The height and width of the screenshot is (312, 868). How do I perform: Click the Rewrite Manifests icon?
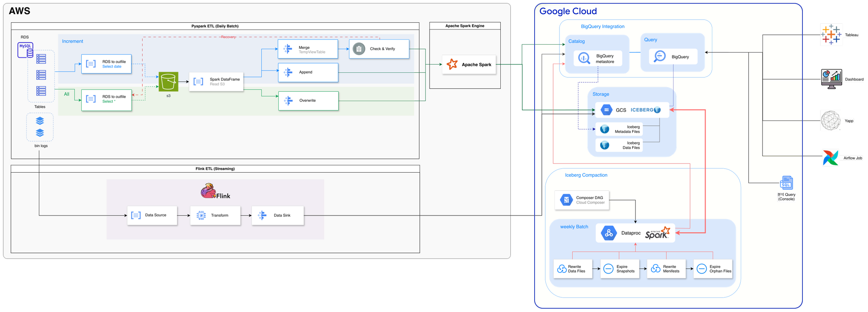(x=656, y=269)
